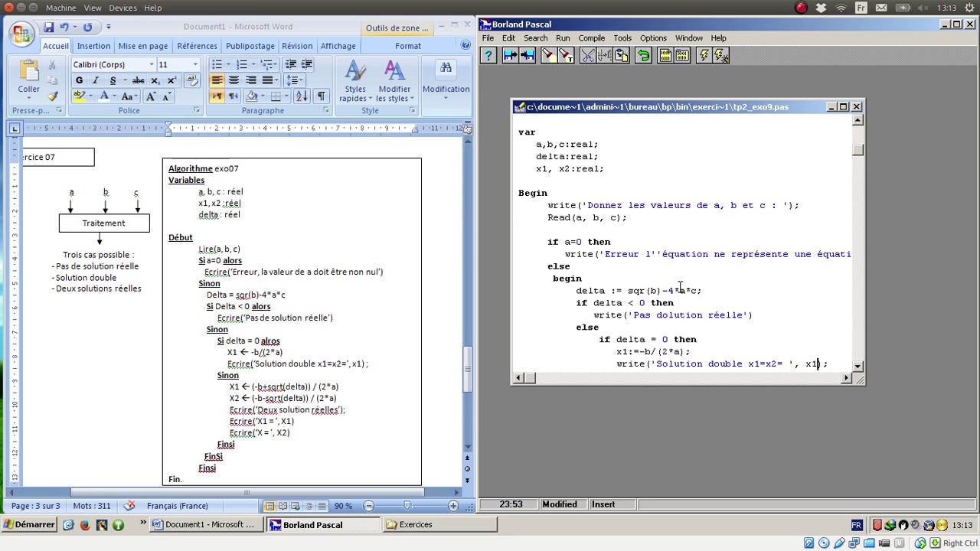Shrink font size in Word ribbon
This screenshot has height=551, width=980.
[x=166, y=96]
